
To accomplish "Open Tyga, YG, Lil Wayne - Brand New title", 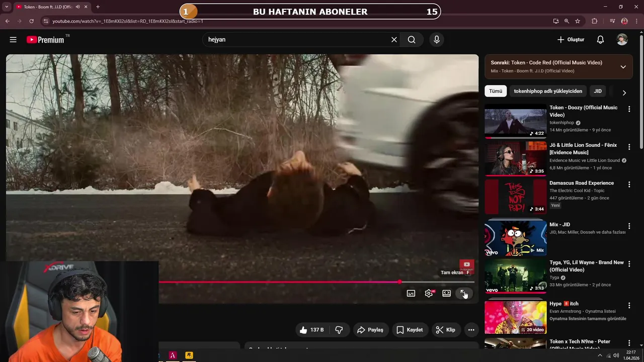I will [586, 266].
